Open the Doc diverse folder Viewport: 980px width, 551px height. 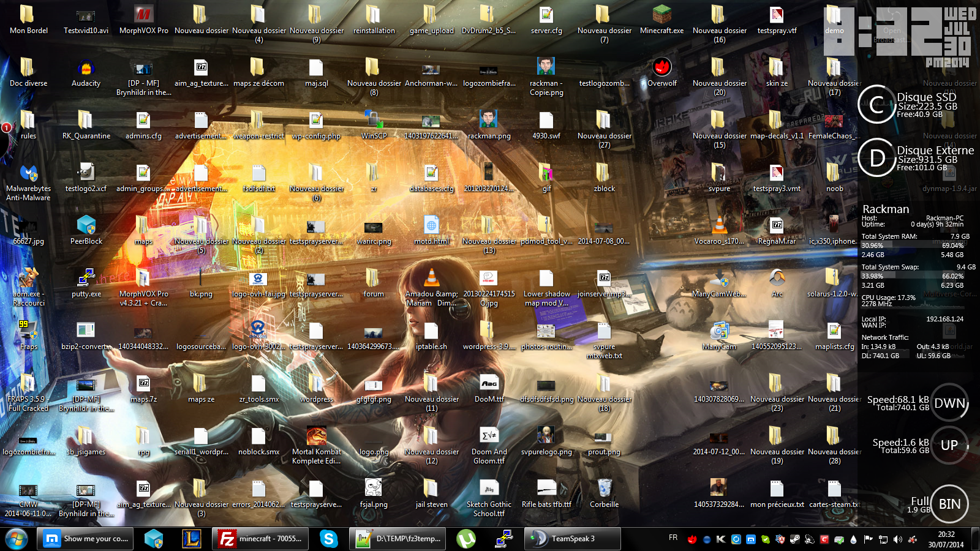[x=28, y=73]
